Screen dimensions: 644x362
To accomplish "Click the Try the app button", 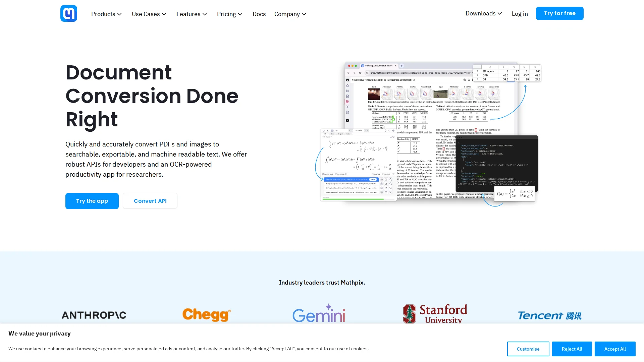I will (92, 201).
